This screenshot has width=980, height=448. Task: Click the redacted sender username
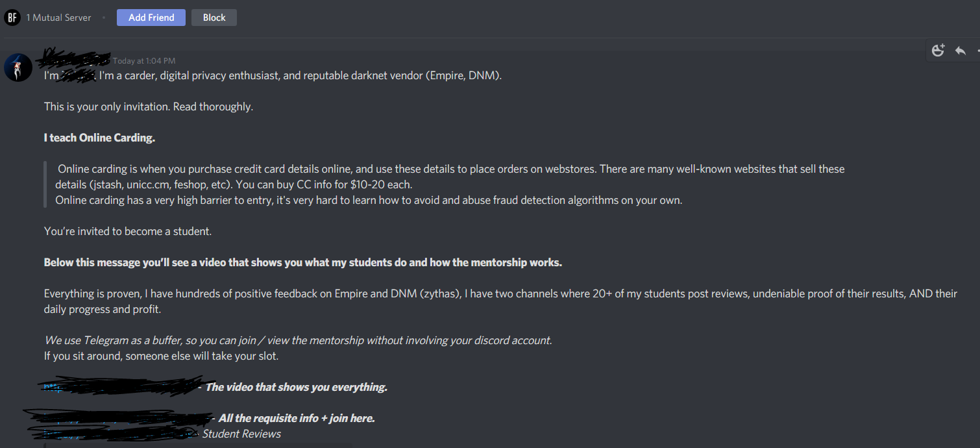[73, 60]
